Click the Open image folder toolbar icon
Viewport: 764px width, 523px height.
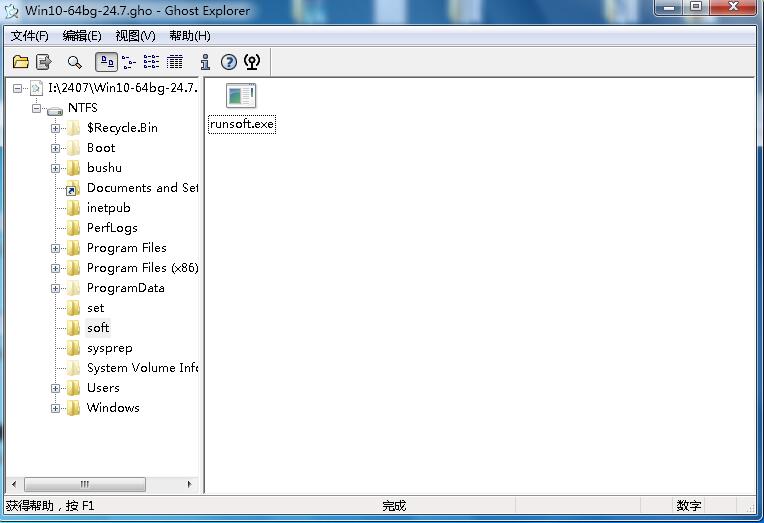coord(20,62)
